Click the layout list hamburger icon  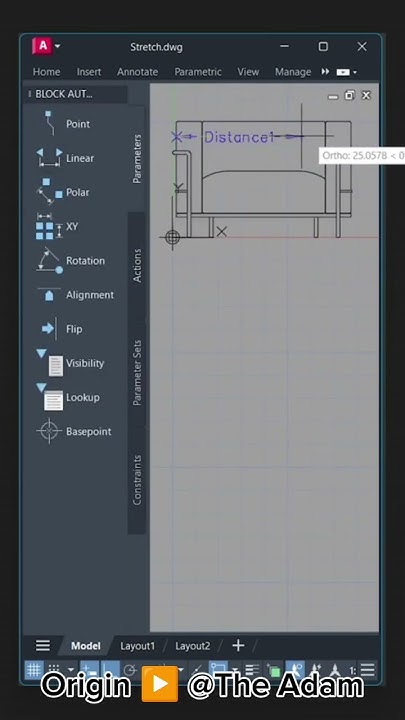pyautogui.click(x=43, y=646)
